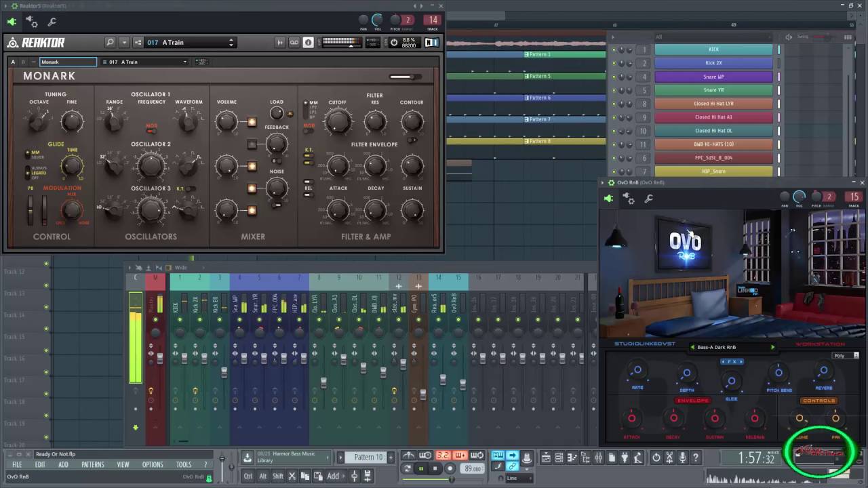The width and height of the screenshot is (868, 488).
Task: Adjust the master mixer track fader
Action: click(x=160, y=357)
